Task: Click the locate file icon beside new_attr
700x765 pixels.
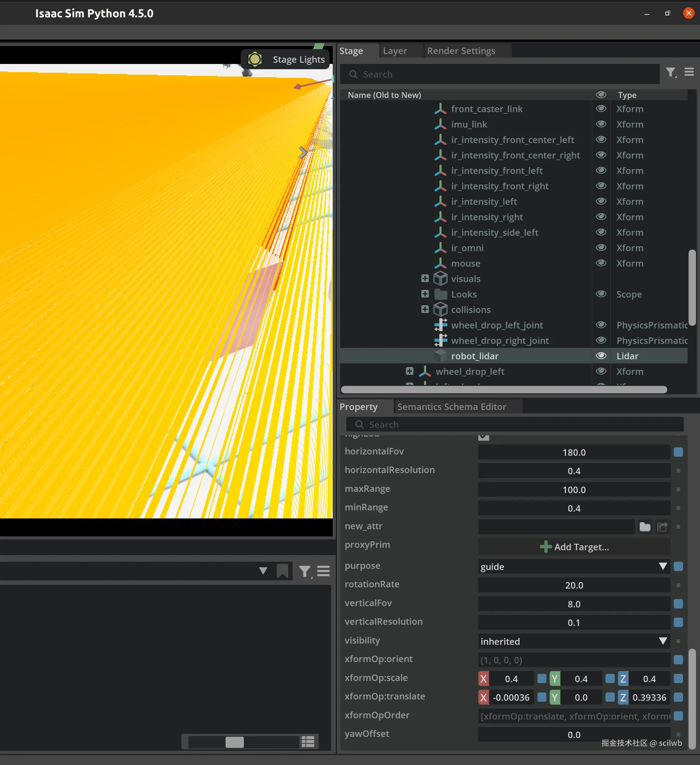Action: click(662, 527)
